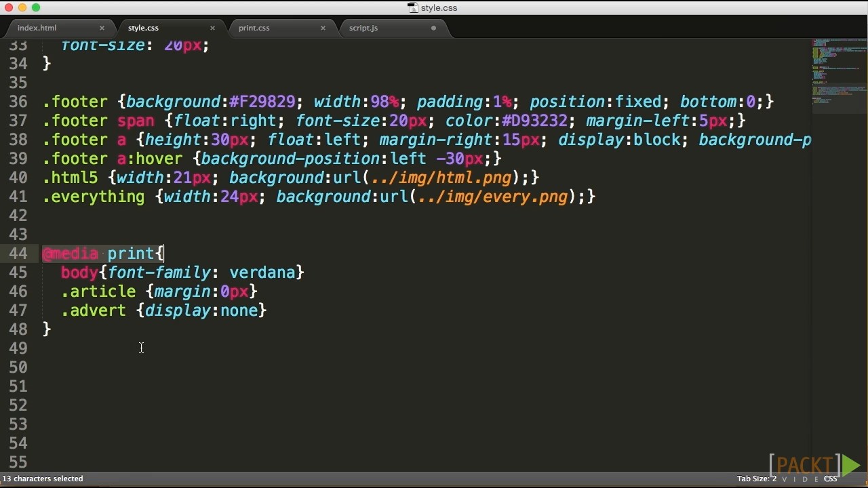The width and height of the screenshot is (868, 488).
Task: Switch to the index.html tab
Action: (x=37, y=28)
